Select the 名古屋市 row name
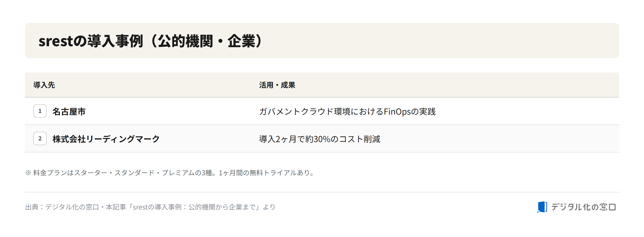Screen dimensions: 644x237 coord(69,111)
